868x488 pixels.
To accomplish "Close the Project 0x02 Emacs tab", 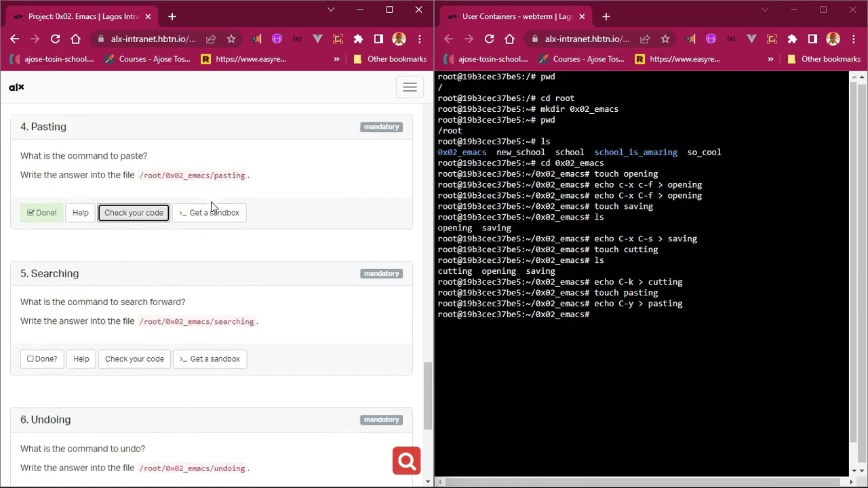I will 148,16.
